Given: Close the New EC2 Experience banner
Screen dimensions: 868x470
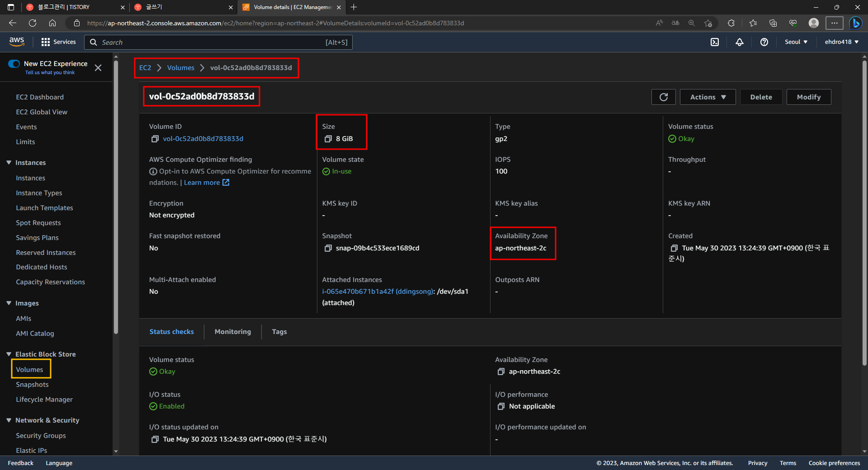Looking at the screenshot, I should [98, 68].
